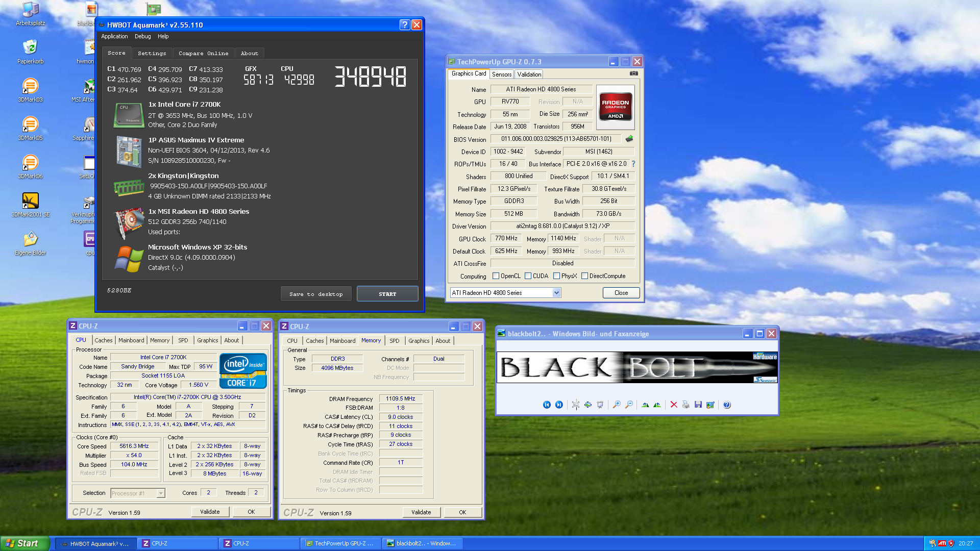Open the Windows Start menu

tap(24, 543)
